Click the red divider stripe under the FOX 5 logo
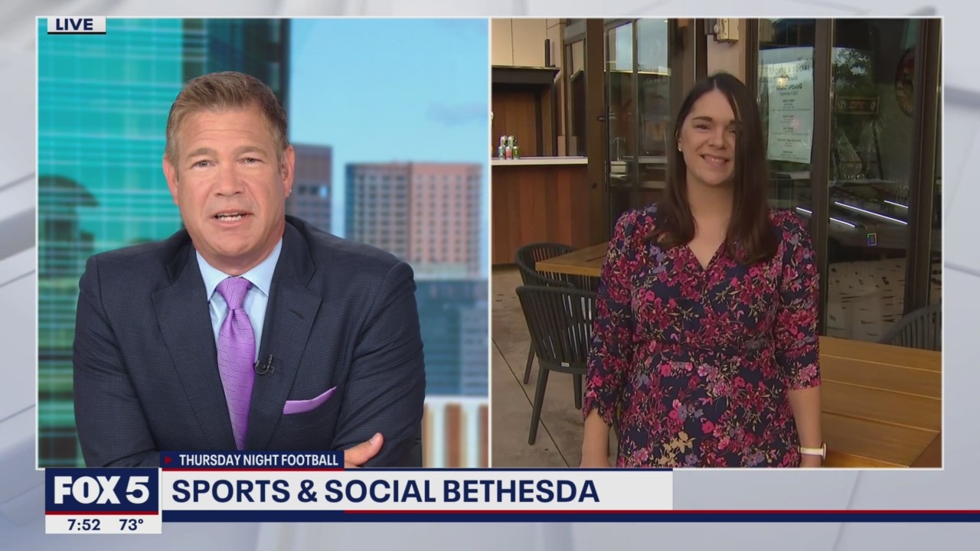This screenshot has height=551, width=980. 102,514
